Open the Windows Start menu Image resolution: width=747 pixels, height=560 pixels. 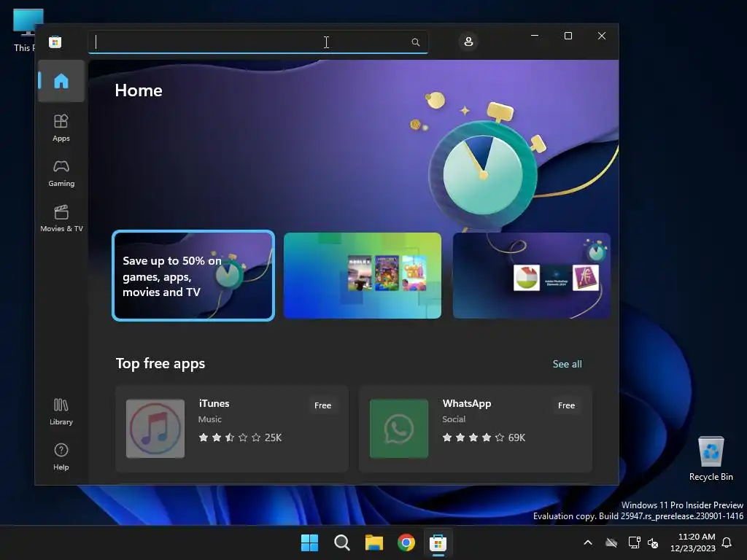pos(309,542)
